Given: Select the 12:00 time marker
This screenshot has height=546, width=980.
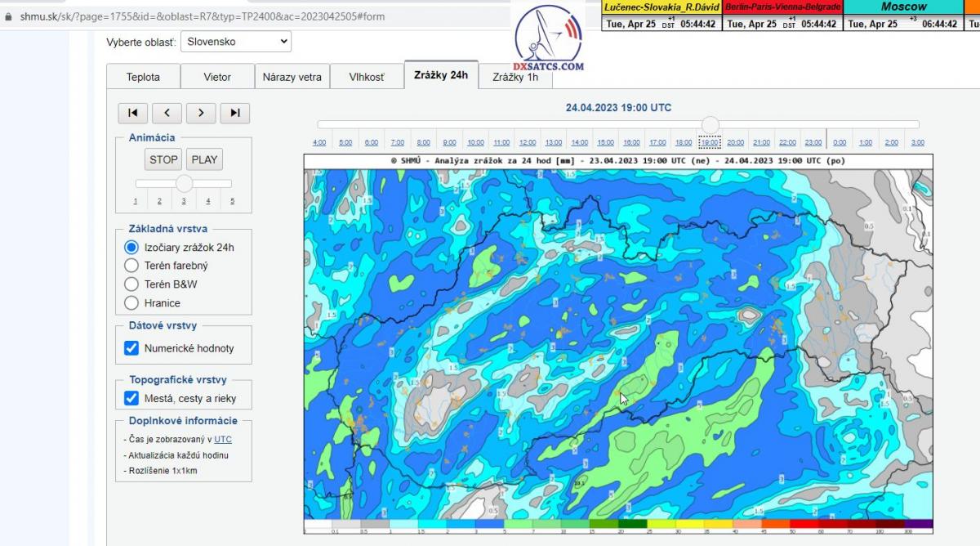Looking at the screenshot, I should pyautogui.click(x=528, y=142).
